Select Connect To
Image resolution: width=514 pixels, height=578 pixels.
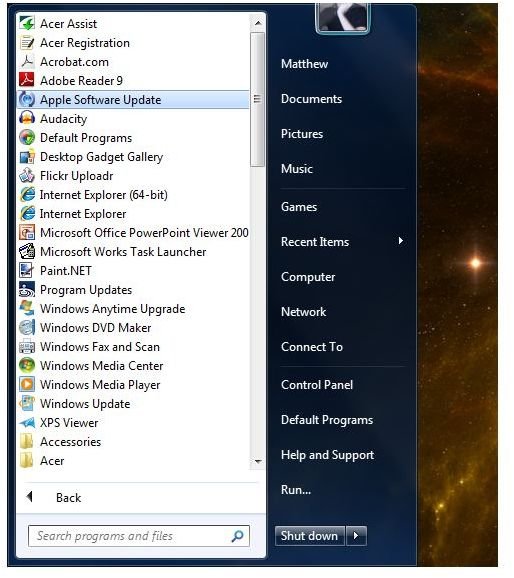coord(312,347)
